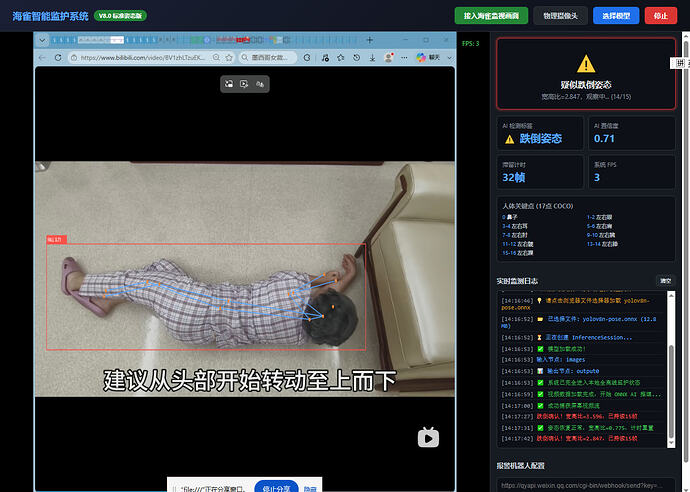Clear the real-time monitoring log with 清空
This screenshot has width=690, height=492.
[665, 281]
